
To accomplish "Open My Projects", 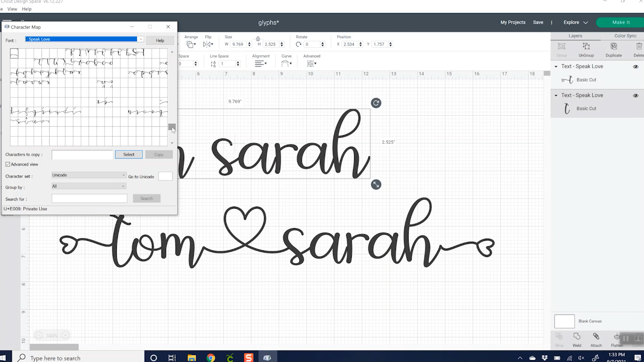I will tap(513, 22).
